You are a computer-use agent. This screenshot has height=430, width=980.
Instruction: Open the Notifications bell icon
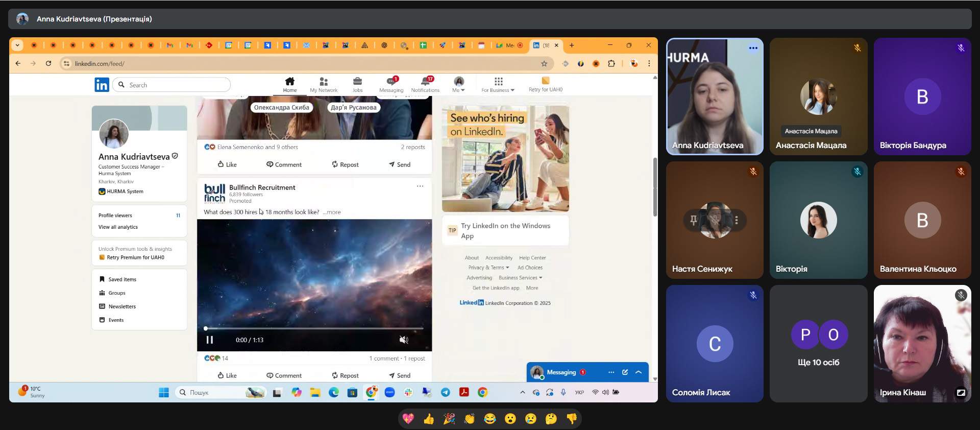(x=425, y=82)
